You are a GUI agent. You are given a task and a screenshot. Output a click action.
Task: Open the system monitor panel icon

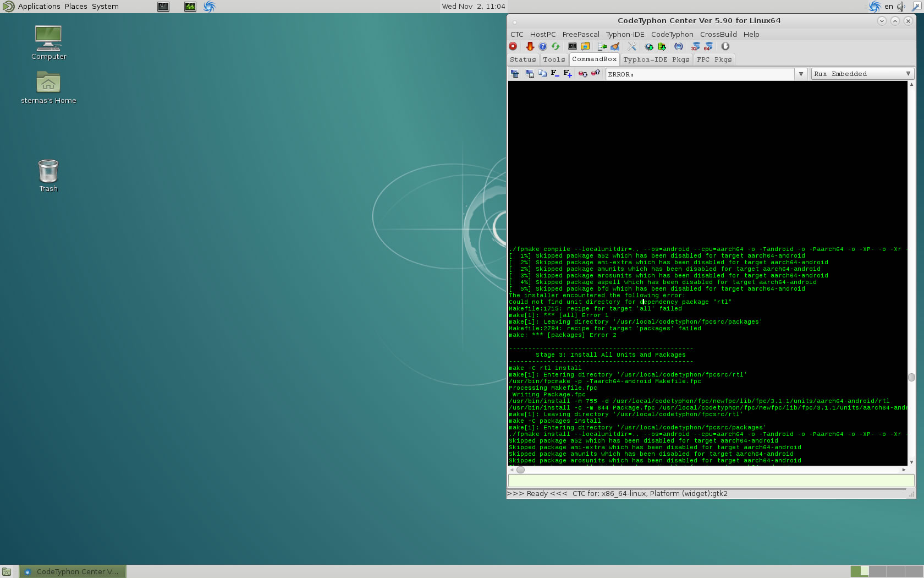190,7
